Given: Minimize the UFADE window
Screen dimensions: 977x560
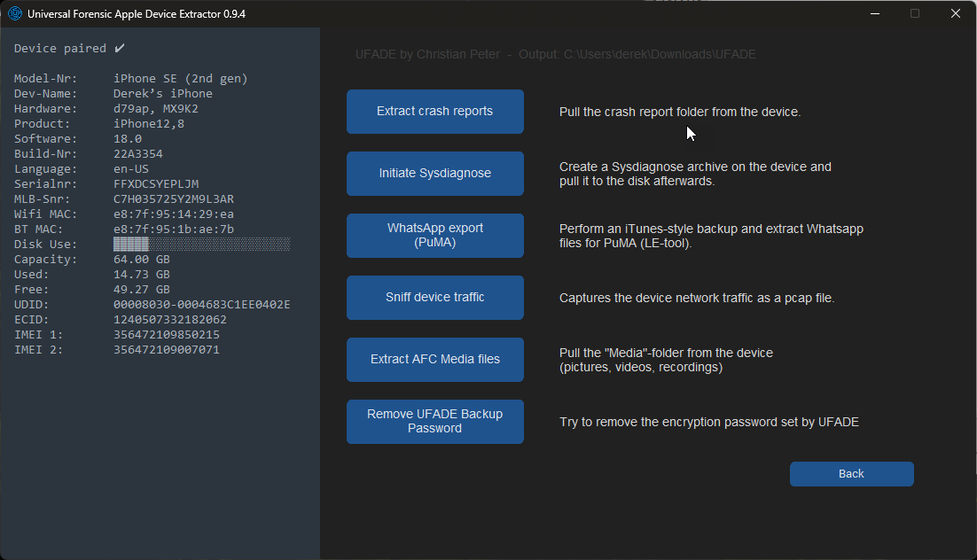Looking at the screenshot, I should point(873,14).
